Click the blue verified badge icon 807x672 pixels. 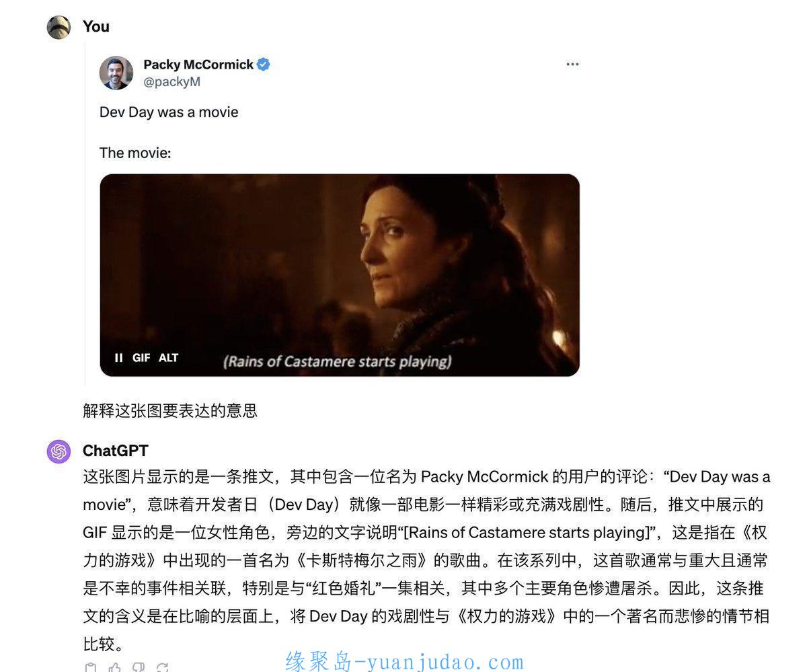[x=264, y=65]
